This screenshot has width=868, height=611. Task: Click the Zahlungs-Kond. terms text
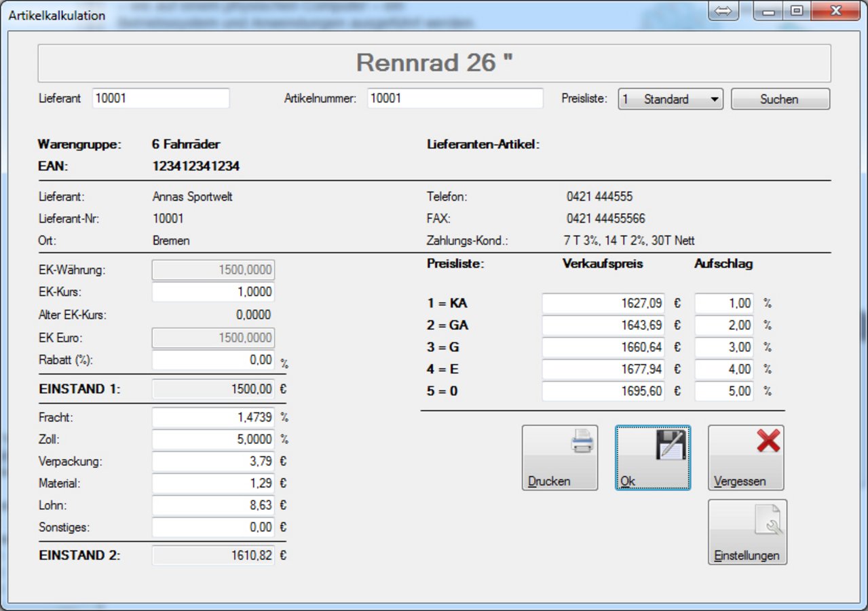click(628, 240)
